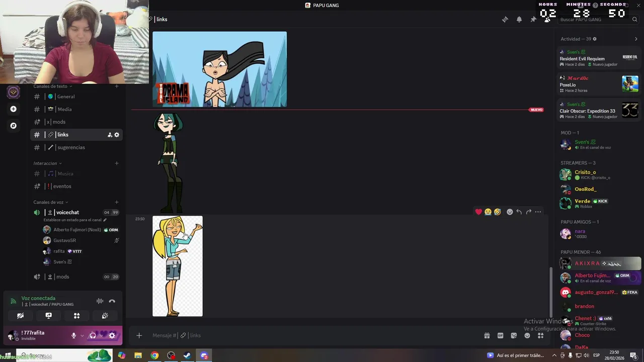This screenshot has height=362, width=644.
Task: Select Alberto Fujimori in voice channel
Action: [80, 230]
